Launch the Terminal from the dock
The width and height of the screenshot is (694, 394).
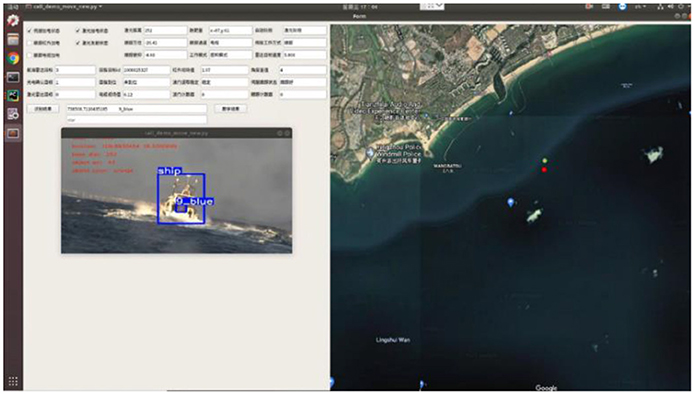pos(13,77)
